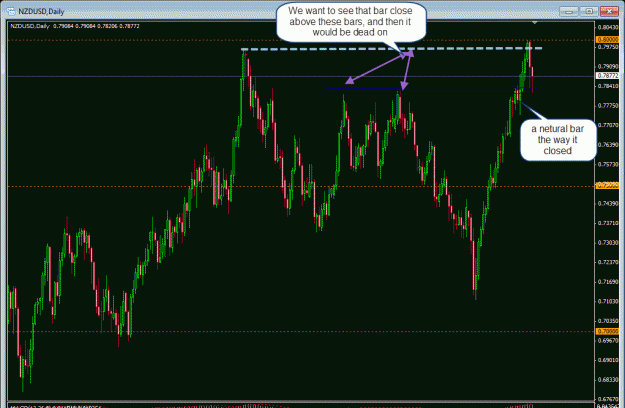Screen dimensions: 625x408
Task: Click the 0.79090 price axis value
Action: [x=607, y=67]
